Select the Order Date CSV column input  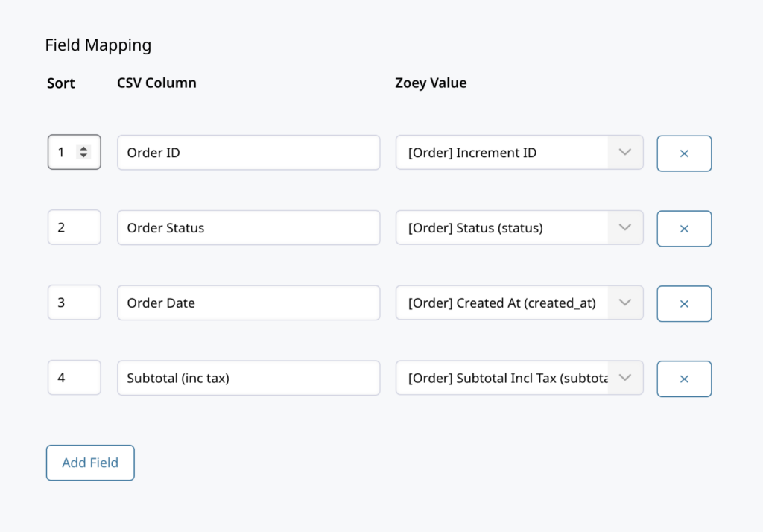tap(248, 303)
